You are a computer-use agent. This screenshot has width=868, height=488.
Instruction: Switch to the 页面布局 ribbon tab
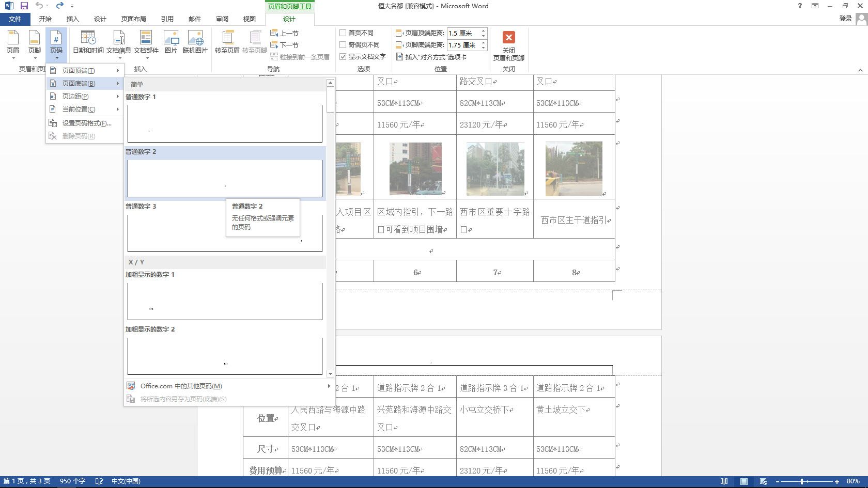coord(133,19)
